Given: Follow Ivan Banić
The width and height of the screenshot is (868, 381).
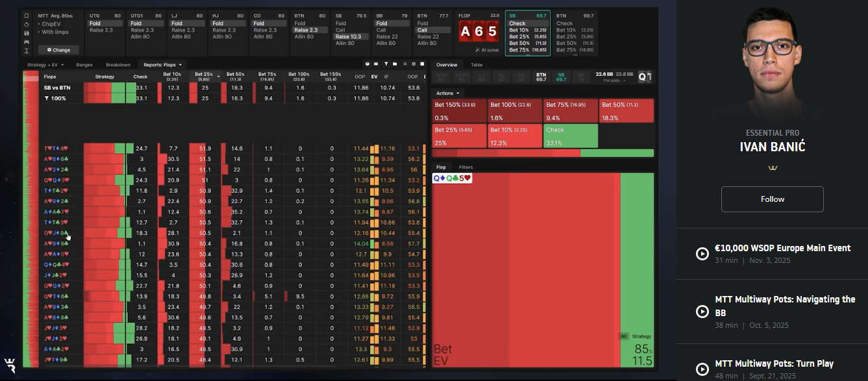Looking at the screenshot, I should click(772, 199).
